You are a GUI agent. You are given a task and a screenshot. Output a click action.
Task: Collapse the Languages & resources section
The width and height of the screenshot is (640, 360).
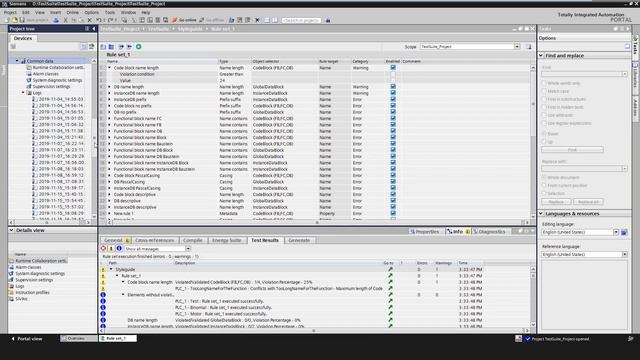(541, 213)
